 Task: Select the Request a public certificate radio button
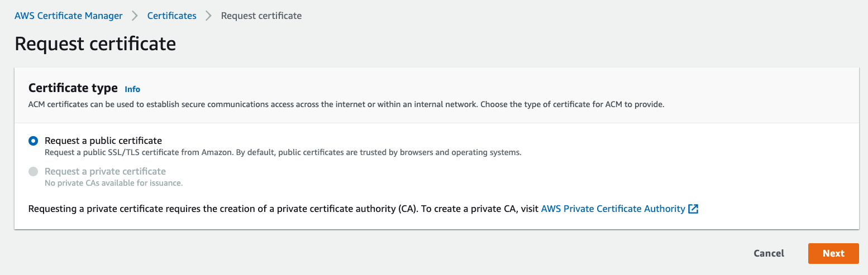click(x=34, y=141)
